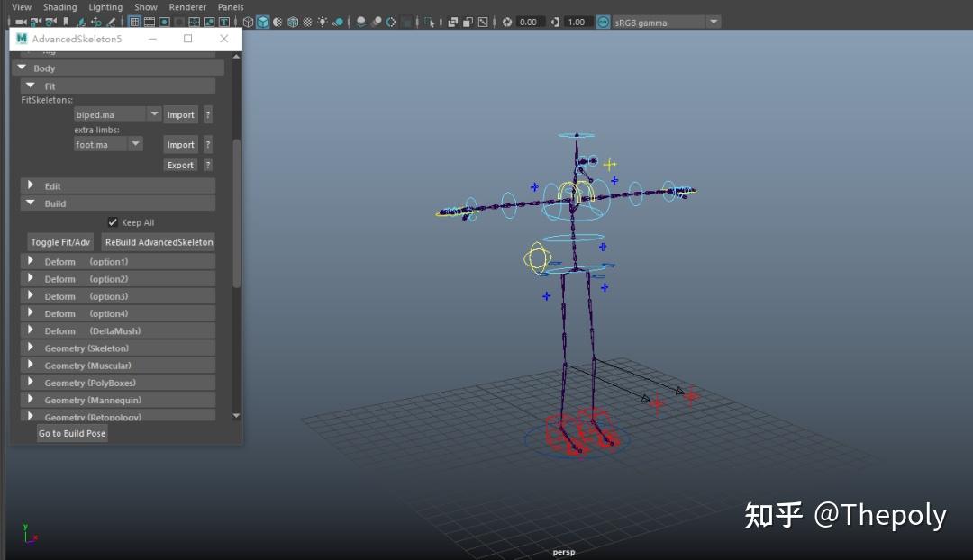This screenshot has width=973, height=560.
Task: Enable wireframe shading cube icon
Action: point(248,22)
